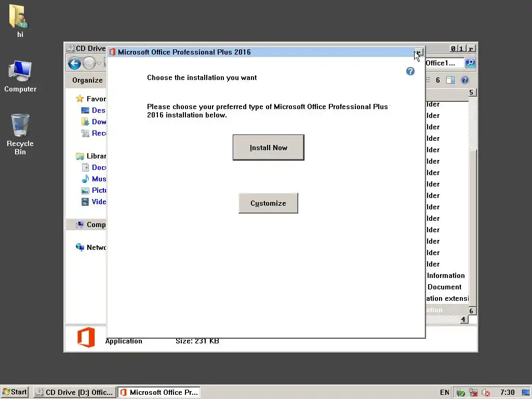Click the network status tray icon
This screenshot has height=399, width=532.
[x=473, y=393]
